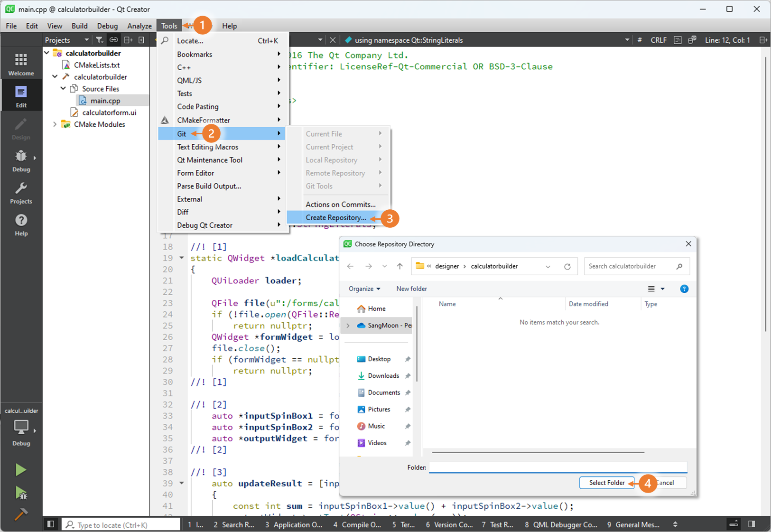
Task: Click dialog horizontal scrollbar
Action: pyautogui.click(x=538, y=452)
